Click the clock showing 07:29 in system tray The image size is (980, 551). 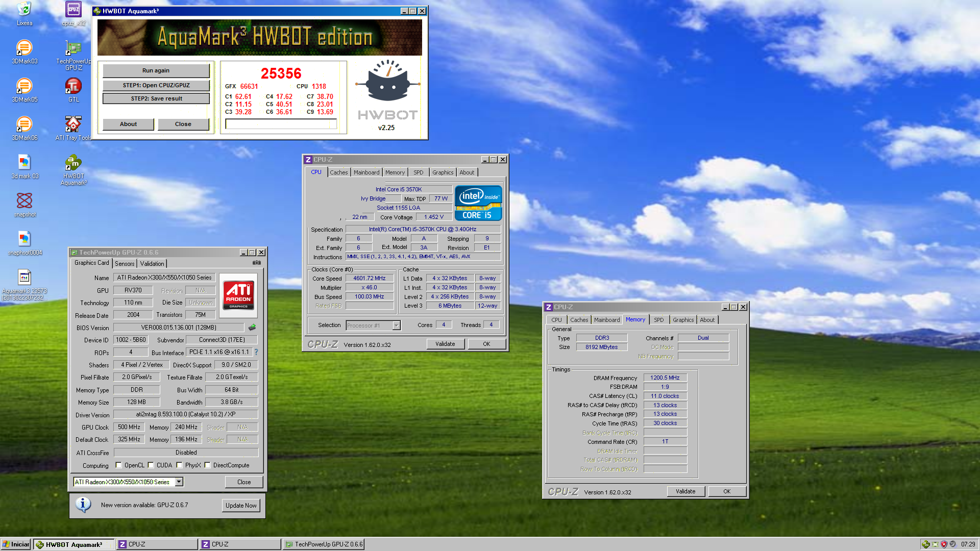968,544
